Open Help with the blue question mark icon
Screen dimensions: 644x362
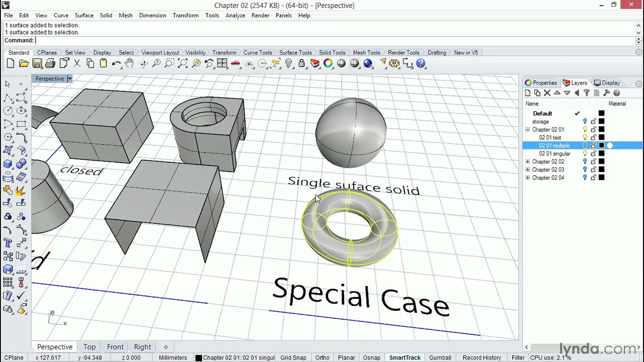point(421,63)
